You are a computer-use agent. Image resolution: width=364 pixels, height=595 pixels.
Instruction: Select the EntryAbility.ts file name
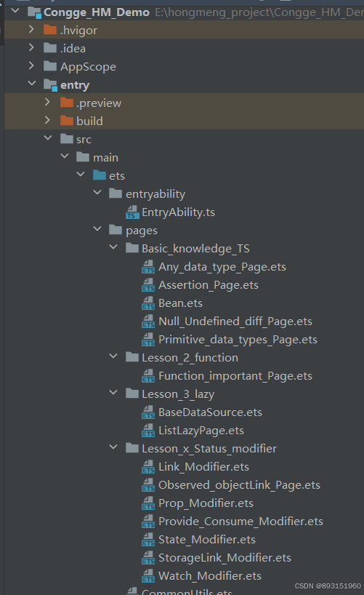(178, 212)
